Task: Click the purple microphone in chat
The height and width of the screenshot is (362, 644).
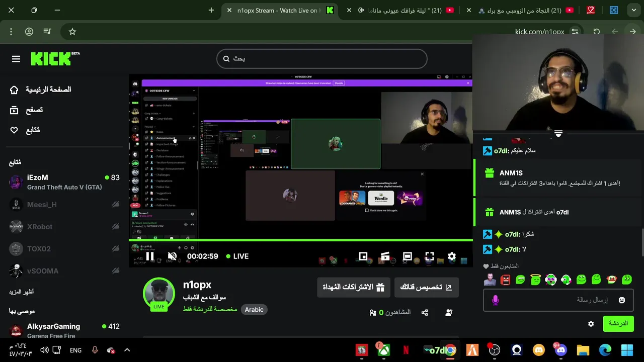Action: pyautogui.click(x=495, y=300)
